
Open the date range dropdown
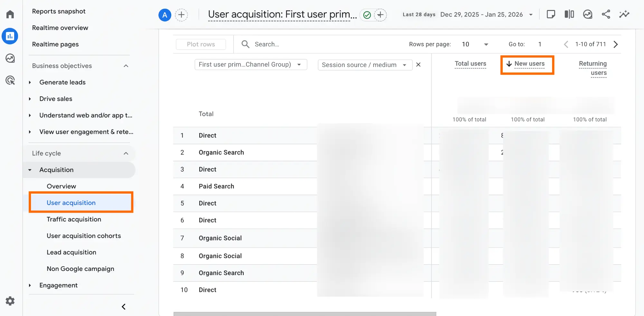(x=531, y=15)
